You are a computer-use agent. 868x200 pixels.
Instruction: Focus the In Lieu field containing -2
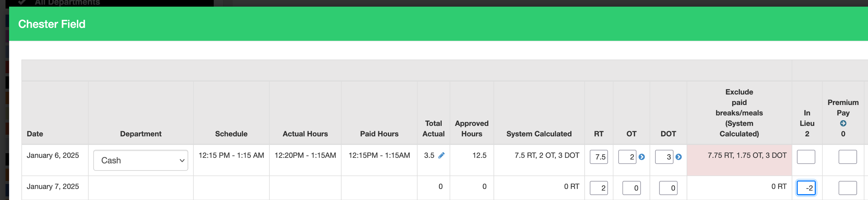click(806, 188)
